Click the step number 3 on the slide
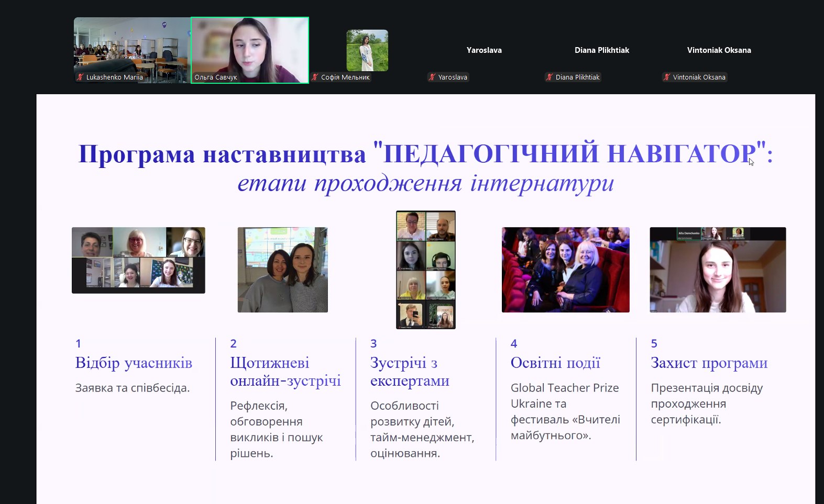 point(373,344)
